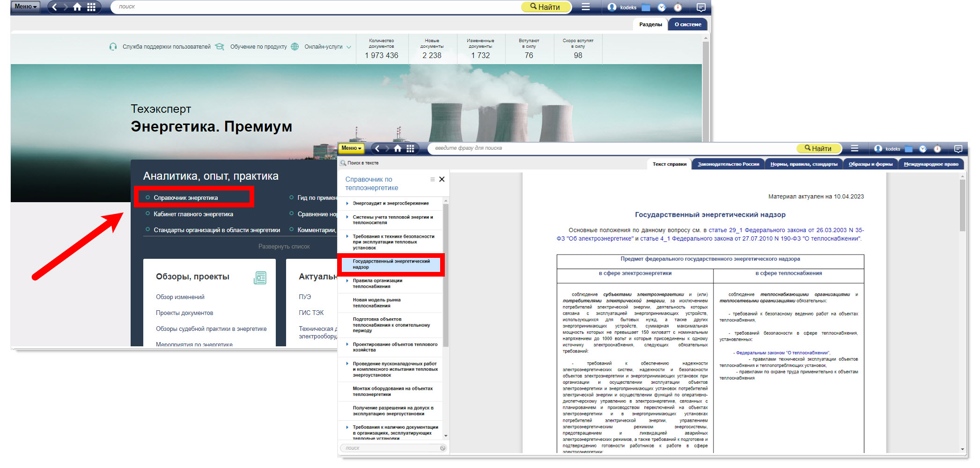Open Обзоры судебной практики в энергетике
Image resolution: width=980 pixels, height=468 pixels.
click(211, 329)
